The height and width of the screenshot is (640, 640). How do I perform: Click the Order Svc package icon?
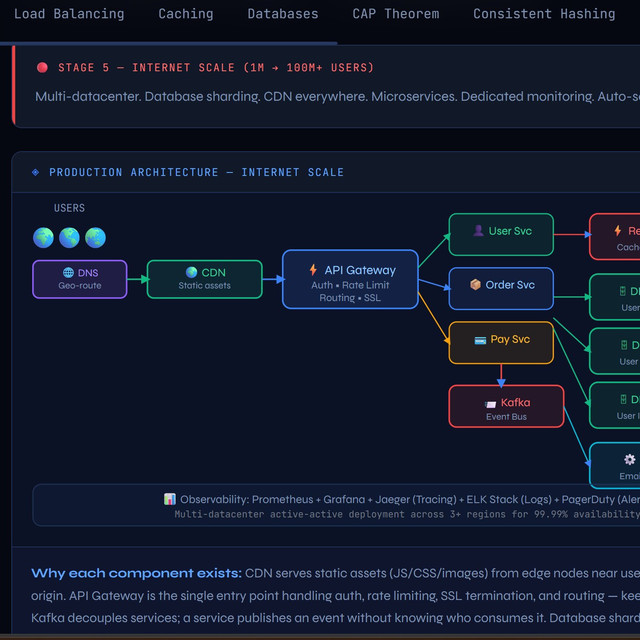click(x=475, y=284)
